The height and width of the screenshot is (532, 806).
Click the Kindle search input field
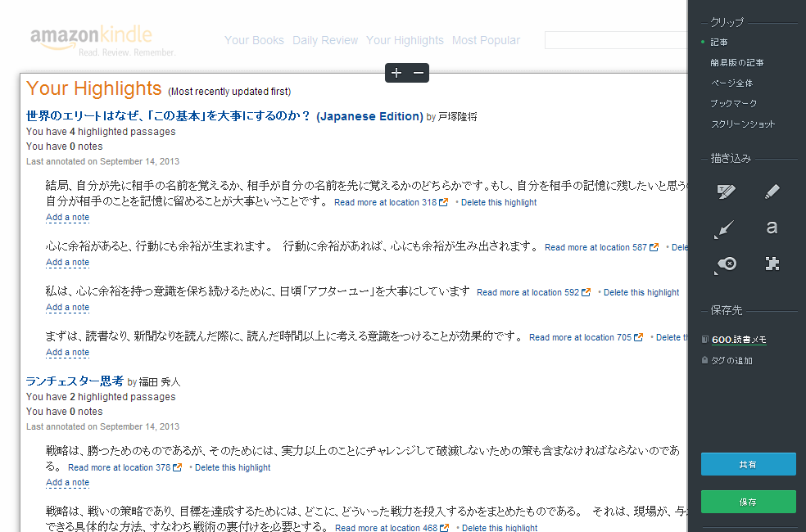coord(616,40)
